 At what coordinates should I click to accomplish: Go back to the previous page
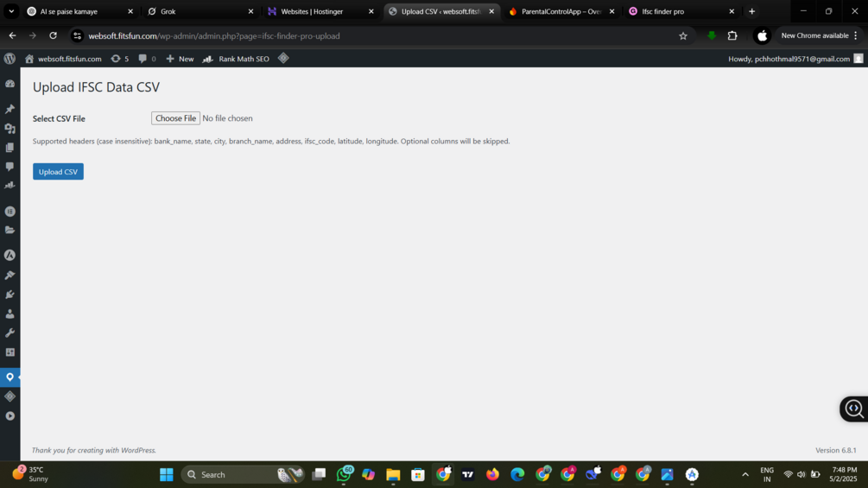click(x=12, y=35)
